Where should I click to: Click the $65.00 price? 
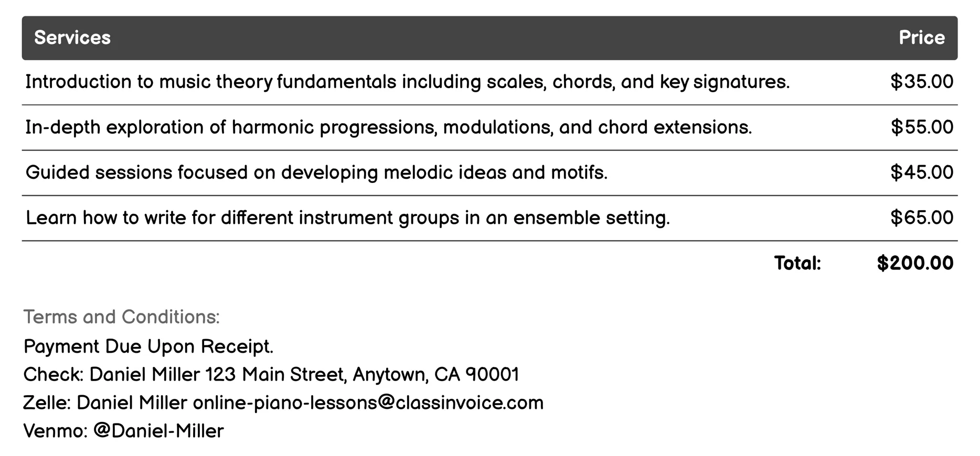click(x=921, y=218)
